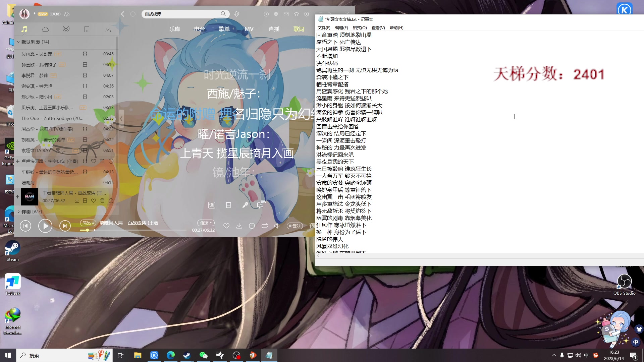Skip to the next track
644x362 pixels.
(65, 226)
